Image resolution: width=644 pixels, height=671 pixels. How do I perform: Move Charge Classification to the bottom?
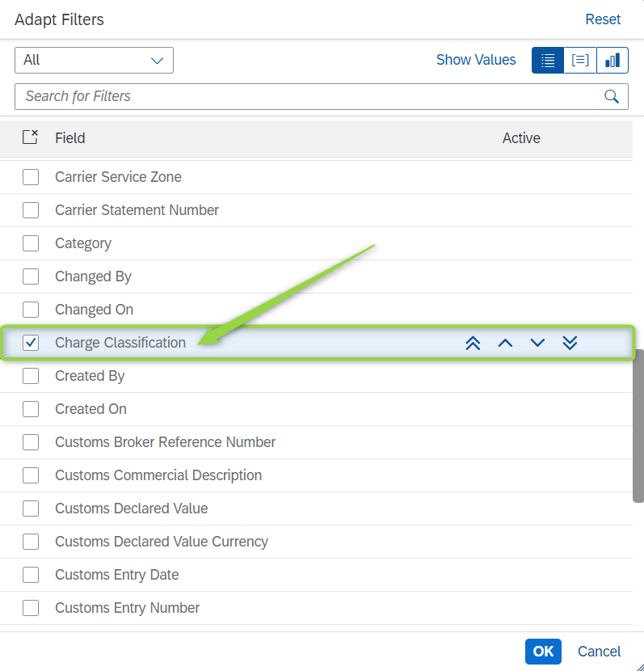coord(570,343)
